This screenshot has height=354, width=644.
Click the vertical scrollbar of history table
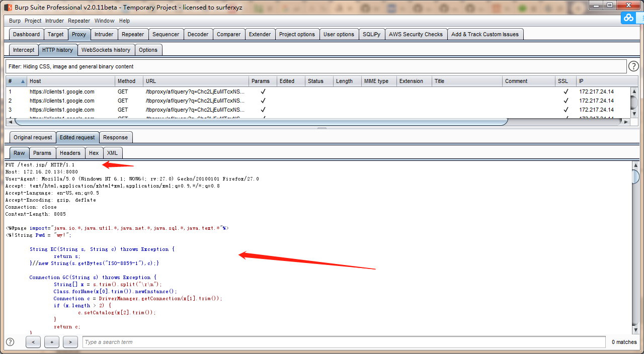[x=634, y=103]
